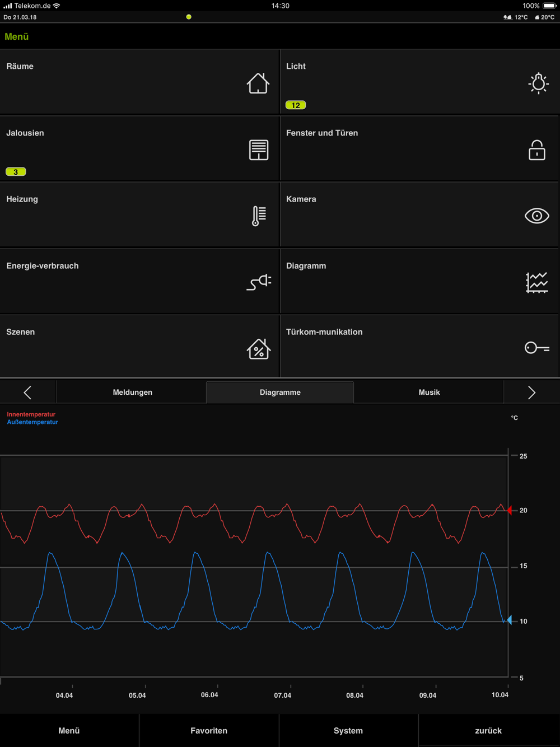
Task: Click the red Innentemperatur value marker
Action: pos(510,510)
